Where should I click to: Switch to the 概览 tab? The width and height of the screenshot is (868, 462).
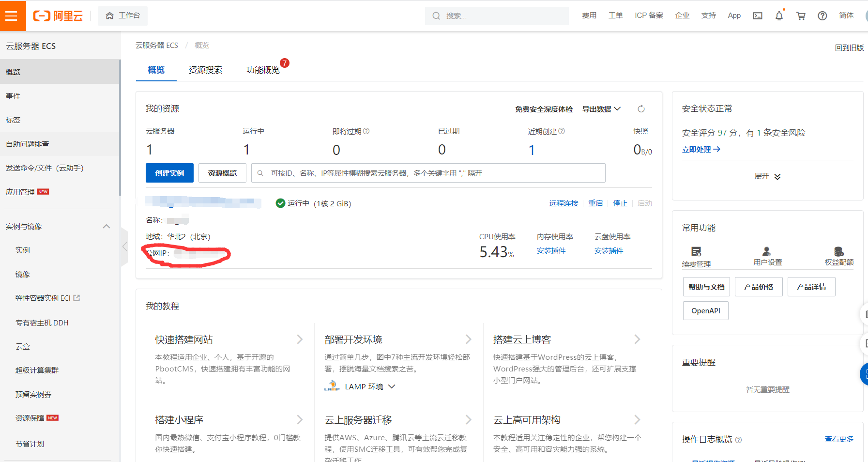click(156, 70)
